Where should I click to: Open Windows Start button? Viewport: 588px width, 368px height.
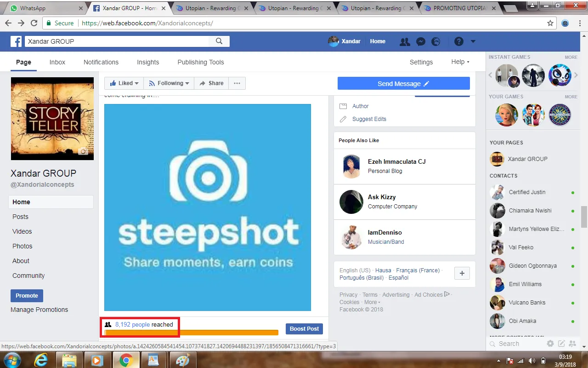(x=13, y=360)
